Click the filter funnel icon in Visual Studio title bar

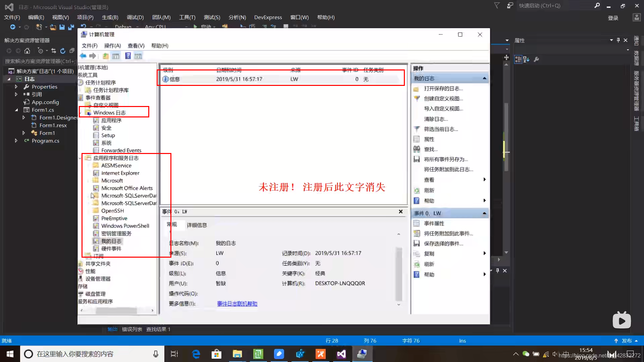point(497,5)
